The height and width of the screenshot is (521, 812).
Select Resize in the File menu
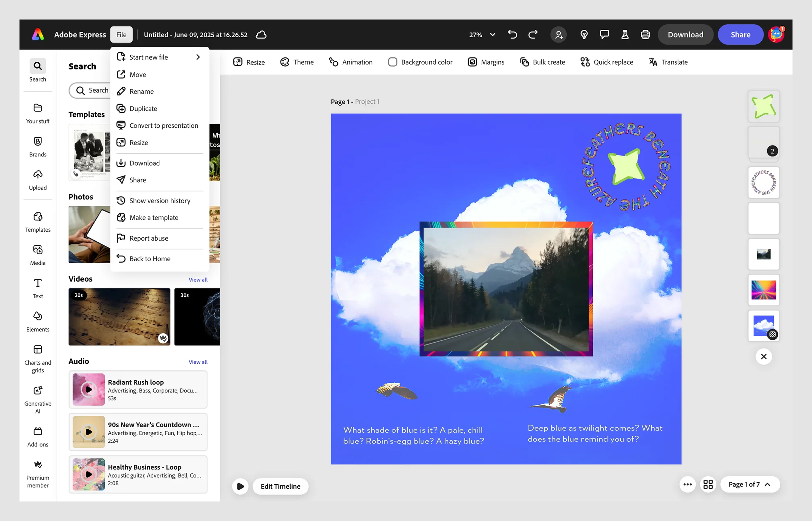160,142
